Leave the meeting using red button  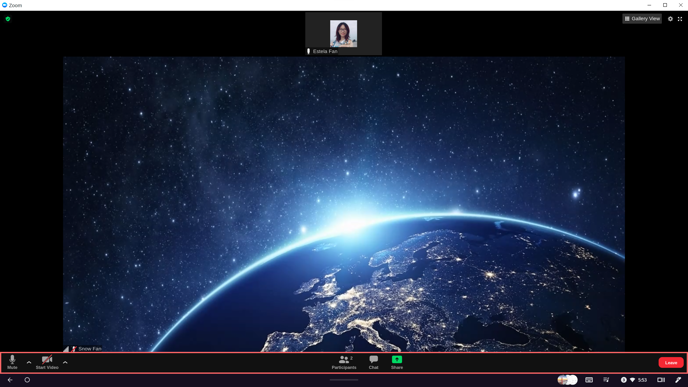click(671, 362)
